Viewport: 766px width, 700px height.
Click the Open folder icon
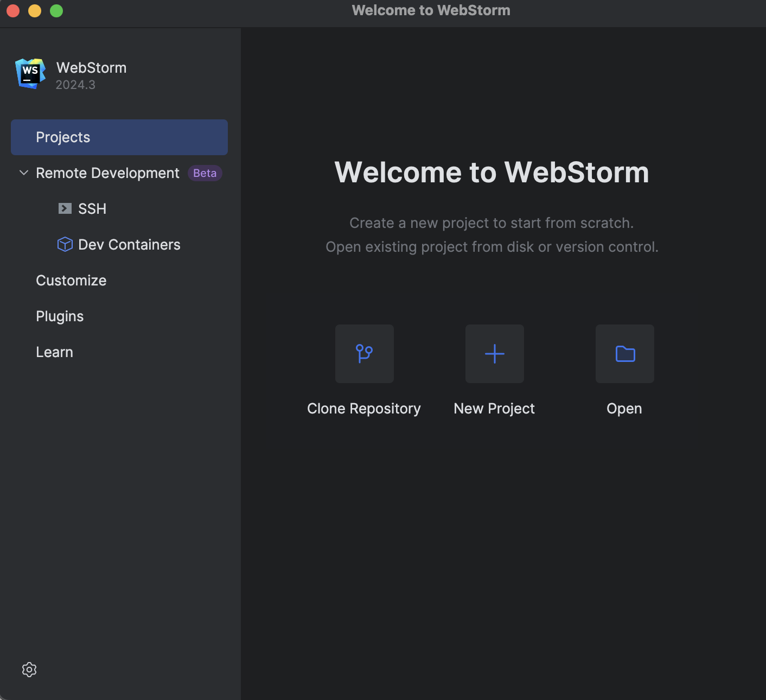624,353
